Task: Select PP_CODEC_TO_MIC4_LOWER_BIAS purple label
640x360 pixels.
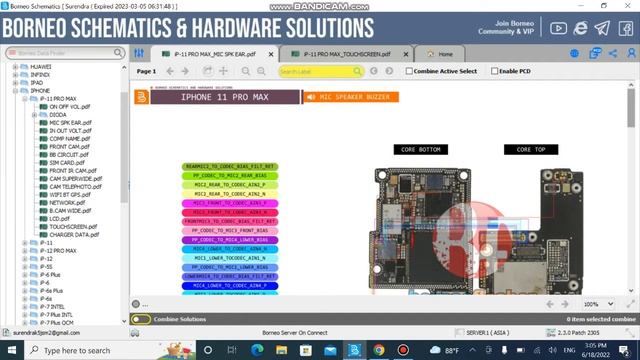Action: (230, 240)
